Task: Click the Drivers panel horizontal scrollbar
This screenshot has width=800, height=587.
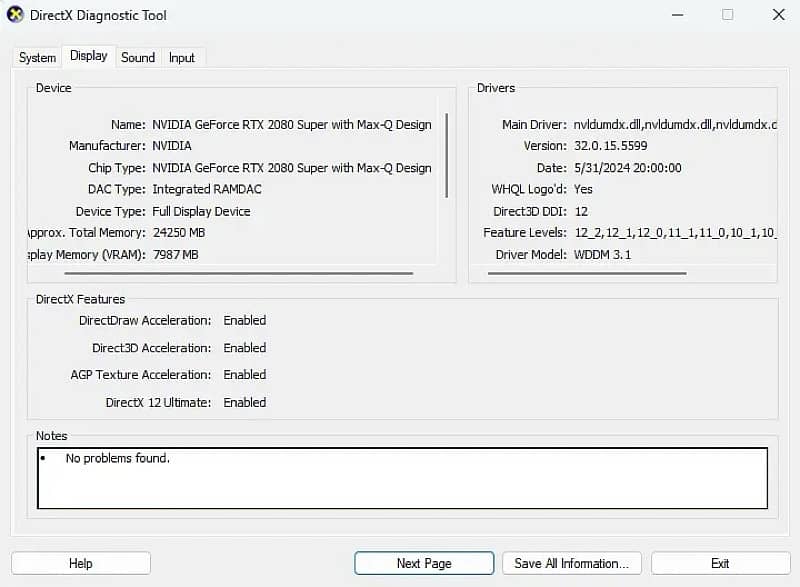Action: pyautogui.click(x=587, y=273)
